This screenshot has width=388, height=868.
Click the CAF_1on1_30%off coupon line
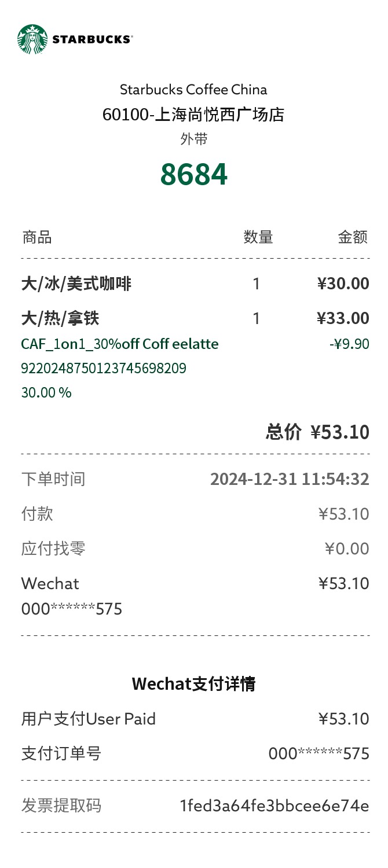coord(120,344)
